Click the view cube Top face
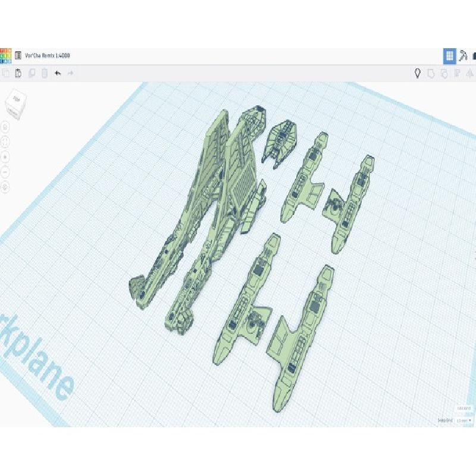The width and height of the screenshot is (476, 476). point(16,99)
